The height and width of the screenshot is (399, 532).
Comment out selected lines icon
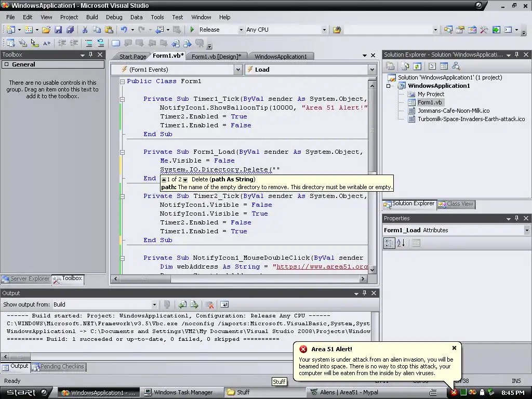(x=88, y=43)
